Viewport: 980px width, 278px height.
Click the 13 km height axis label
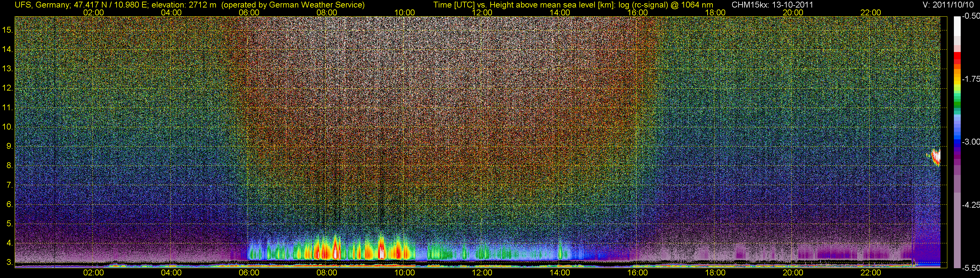pyautogui.click(x=7, y=69)
